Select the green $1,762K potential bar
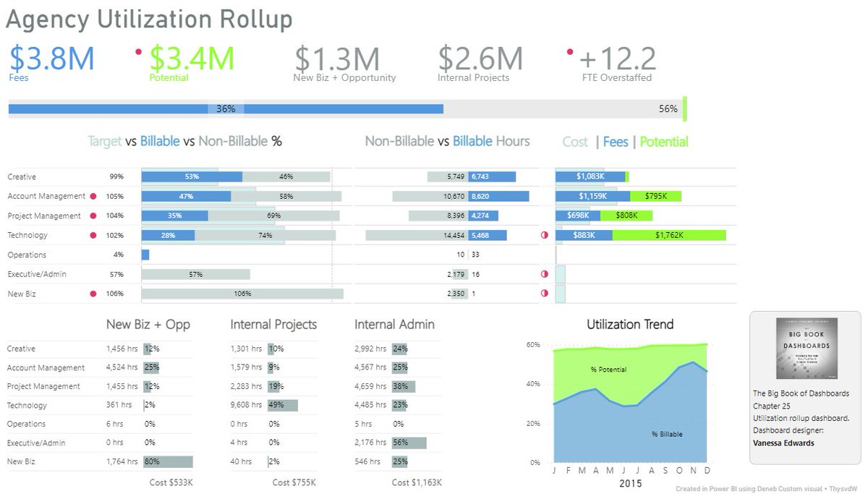The height and width of the screenshot is (499, 868). click(x=669, y=235)
